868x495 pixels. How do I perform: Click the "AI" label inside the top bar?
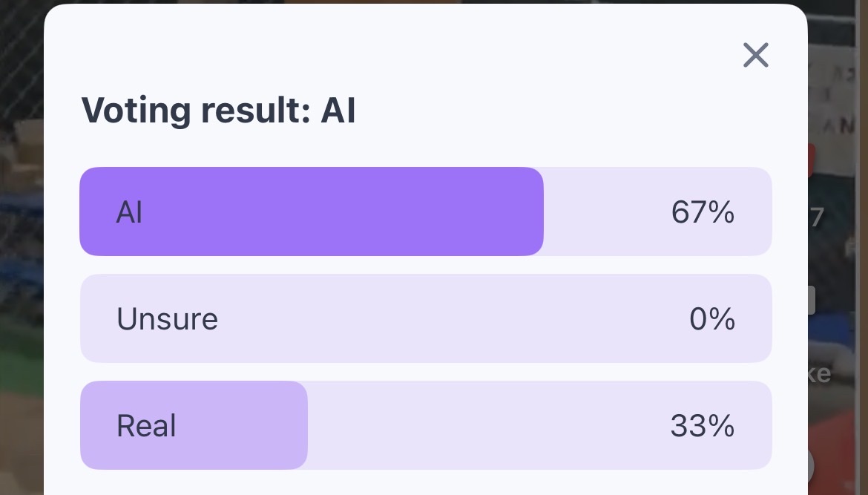pos(129,212)
